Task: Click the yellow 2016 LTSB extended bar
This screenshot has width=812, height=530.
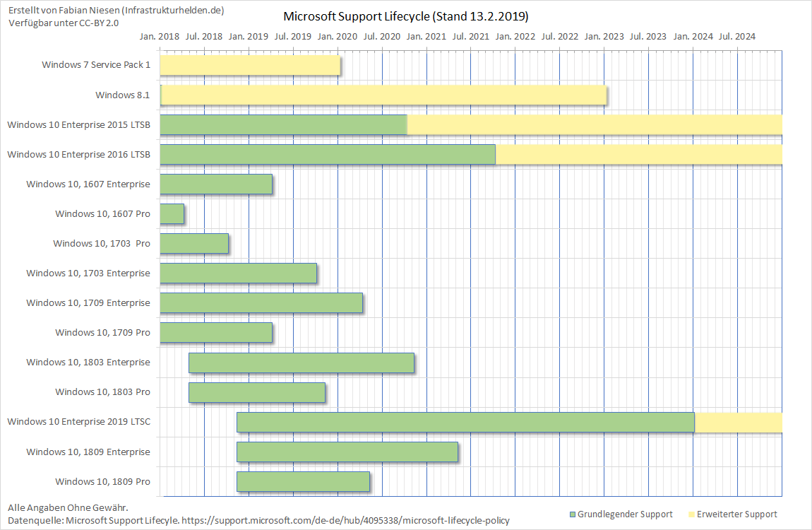Action: pos(638,154)
